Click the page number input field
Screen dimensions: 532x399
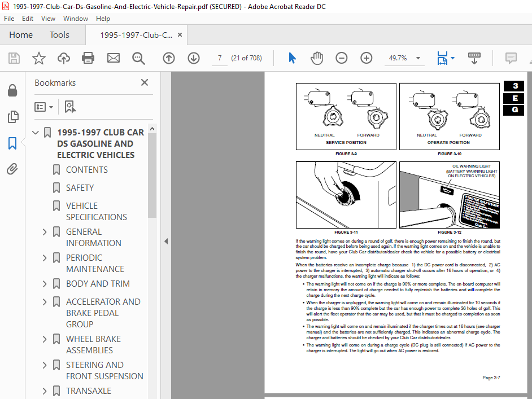pos(220,58)
